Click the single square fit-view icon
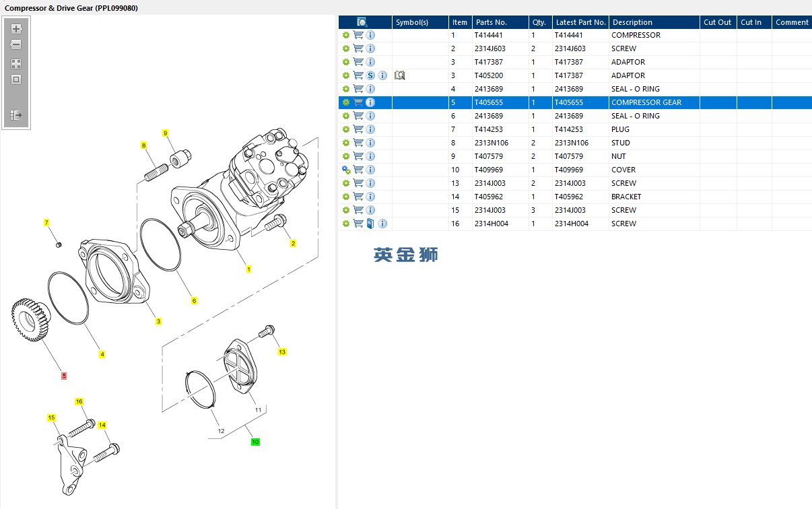Screen dimensions: 812x509 [16, 79]
